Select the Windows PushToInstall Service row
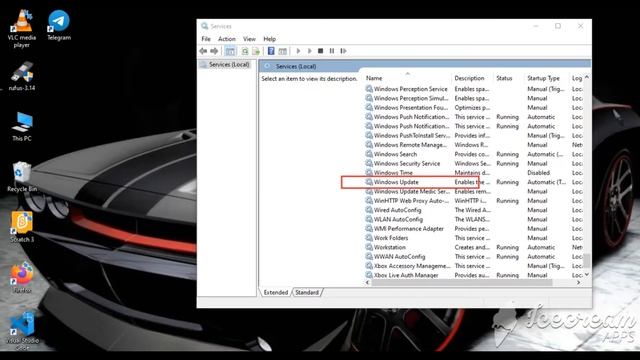This screenshot has width=640, height=360. [473, 136]
